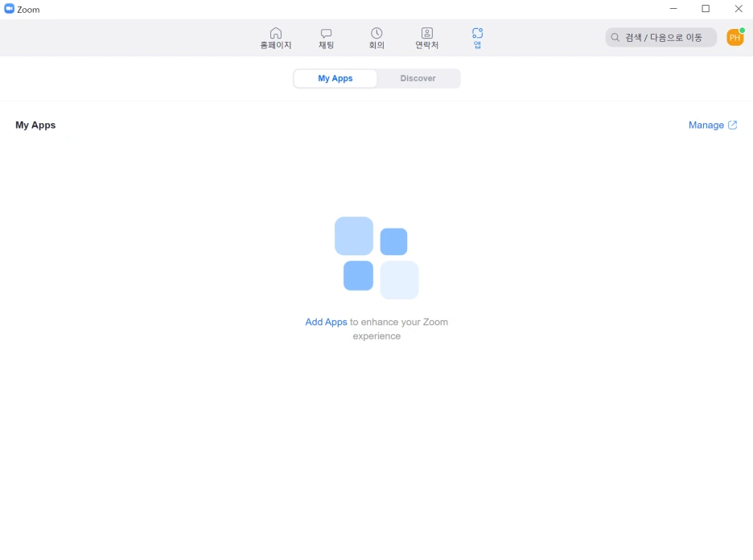
Task: Click the Zoom logo in title bar
Action: (10, 9)
